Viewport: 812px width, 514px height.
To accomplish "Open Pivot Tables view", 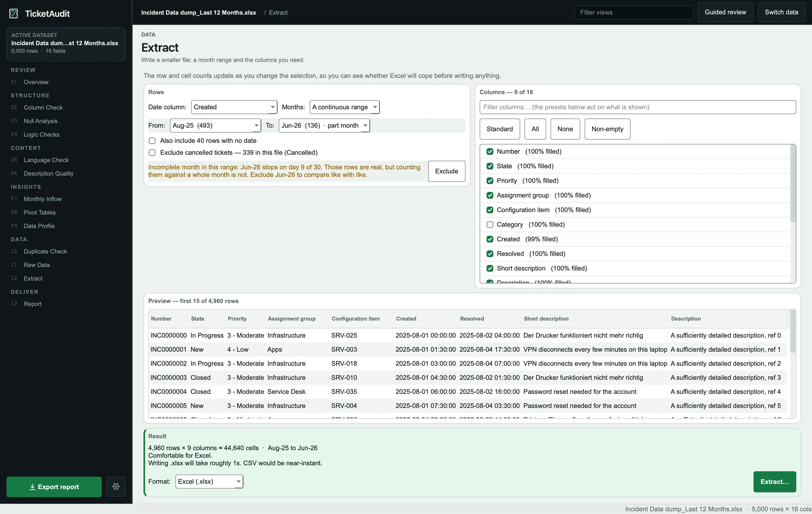I will 40,212.
